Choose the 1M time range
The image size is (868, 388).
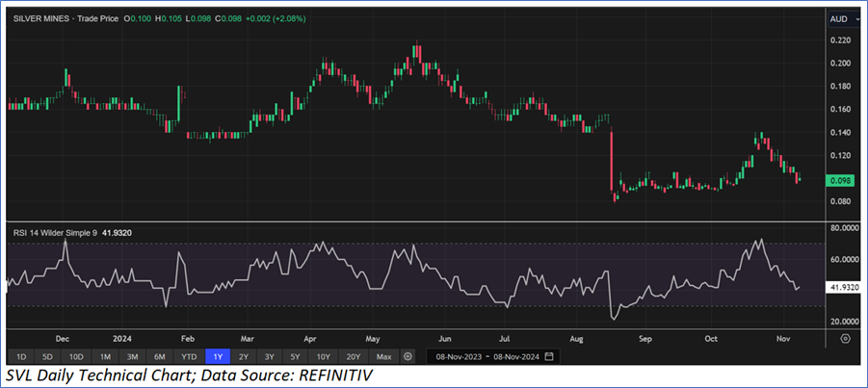[104, 356]
